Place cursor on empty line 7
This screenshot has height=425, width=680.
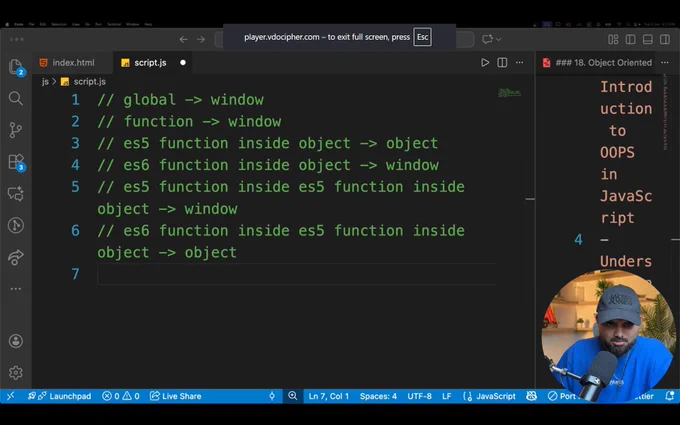pos(296,274)
